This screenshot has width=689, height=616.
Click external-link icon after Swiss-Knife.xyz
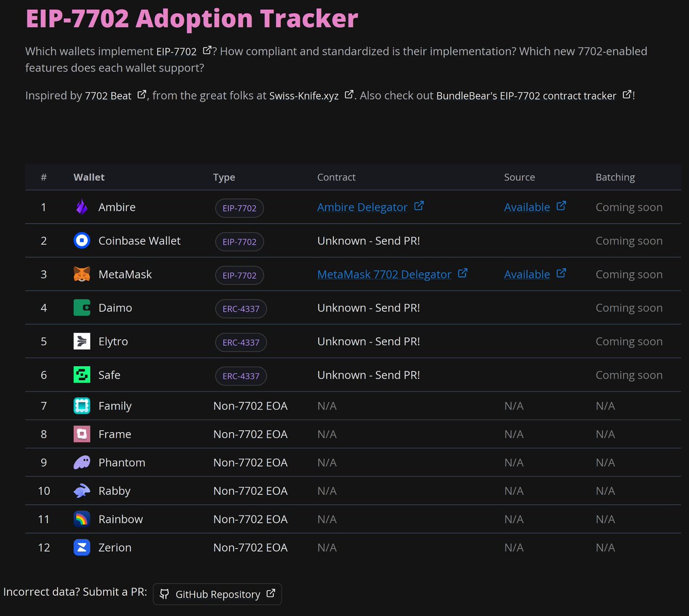click(x=349, y=94)
